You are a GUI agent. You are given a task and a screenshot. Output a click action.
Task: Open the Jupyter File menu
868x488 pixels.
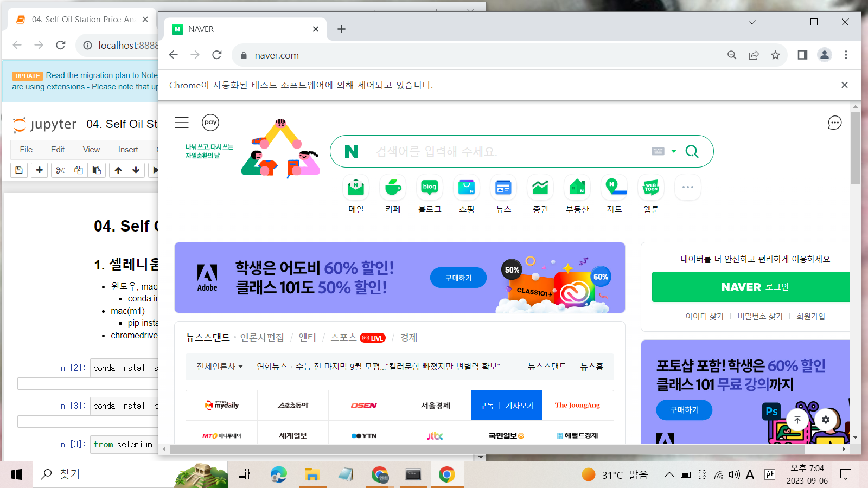[x=26, y=150]
